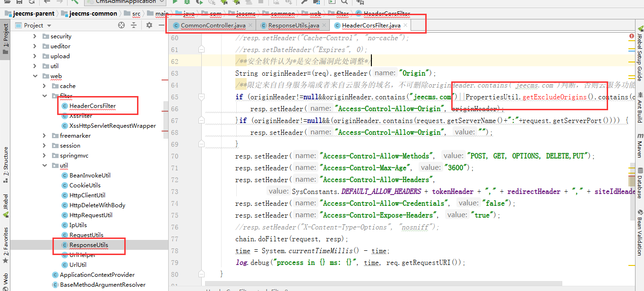Toggle the Structure tool window
Screen dimensions: 644x291
click(6, 161)
